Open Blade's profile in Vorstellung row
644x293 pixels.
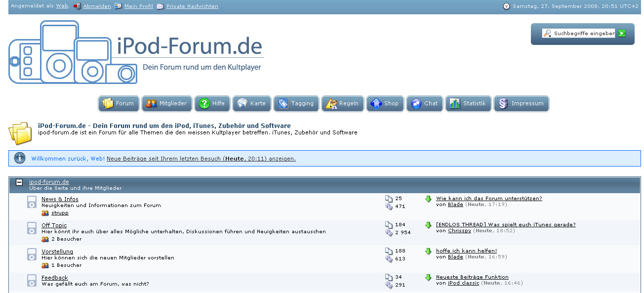click(455, 257)
